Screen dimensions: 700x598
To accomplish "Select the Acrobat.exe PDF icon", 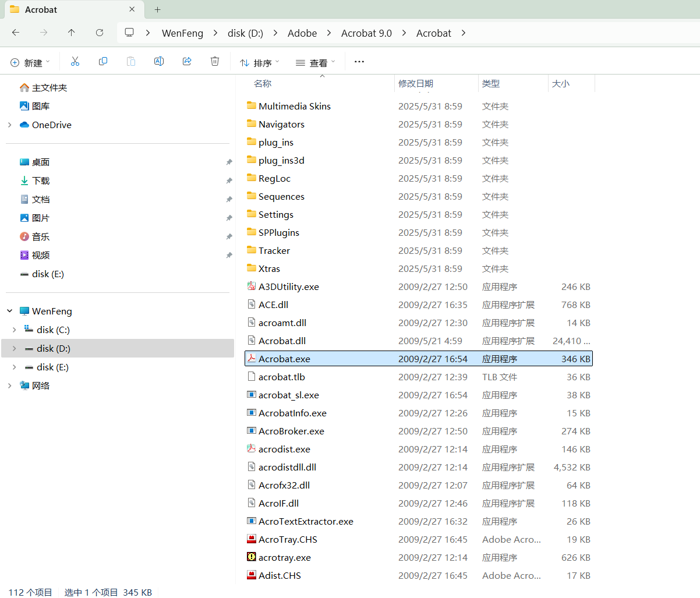I will click(252, 359).
